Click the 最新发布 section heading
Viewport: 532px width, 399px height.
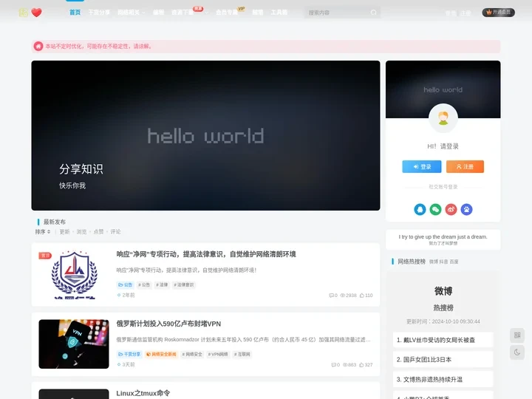(x=55, y=222)
